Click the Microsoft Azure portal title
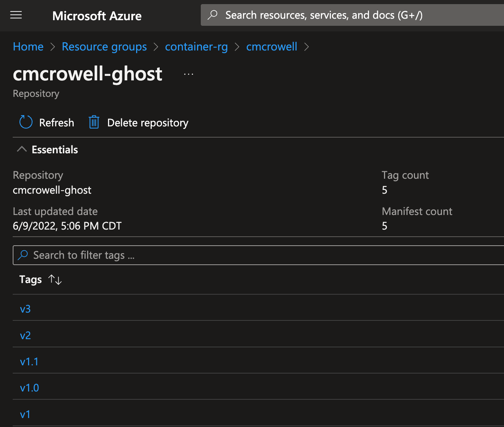Viewport: 504px width, 427px height. [x=97, y=16]
